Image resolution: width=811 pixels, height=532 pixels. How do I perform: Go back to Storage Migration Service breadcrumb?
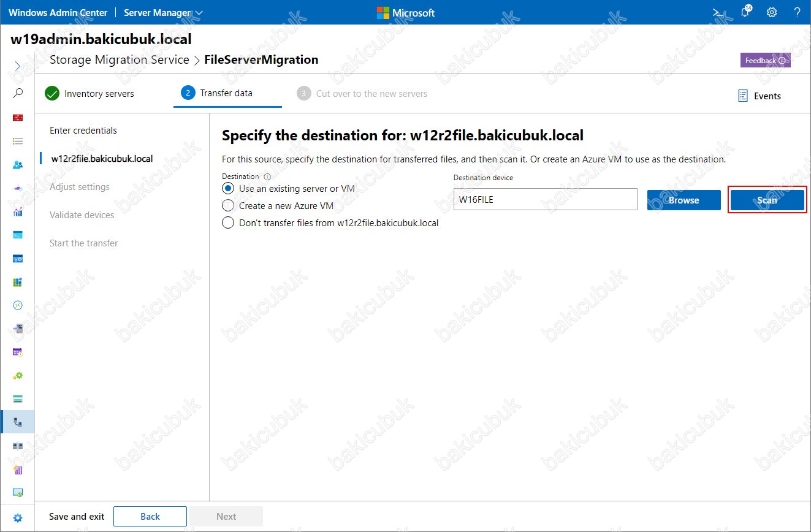coord(120,60)
